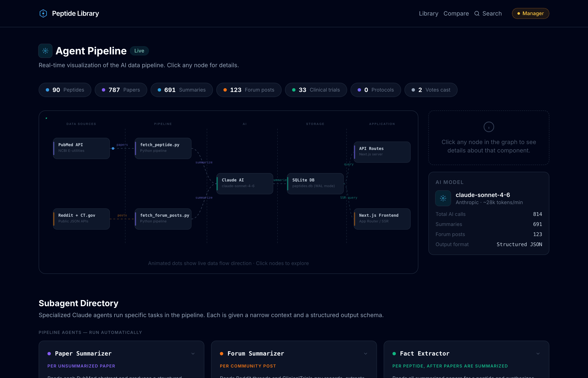Click the Subagent Directory heading
This screenshot has height=378, width=588.
click(79, 303)
